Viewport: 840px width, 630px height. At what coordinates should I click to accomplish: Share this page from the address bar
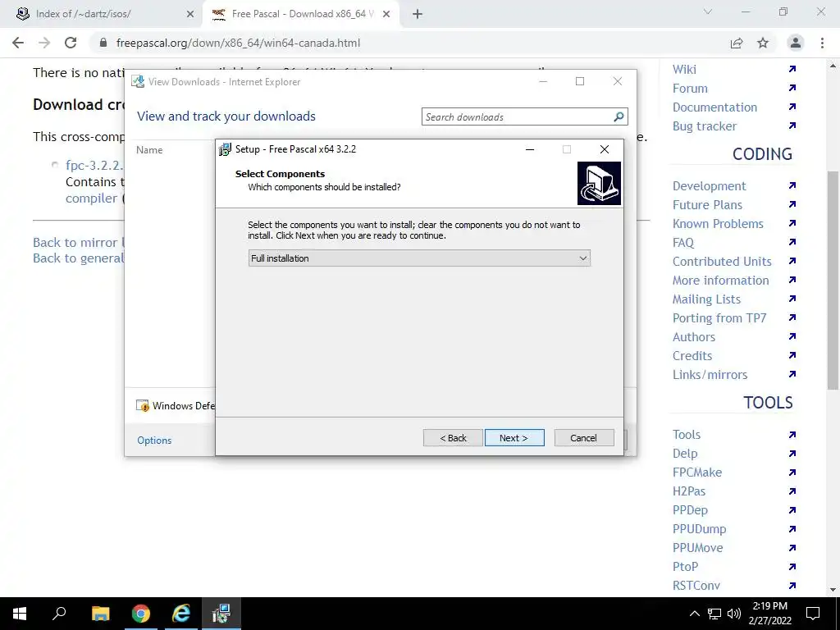737,43
